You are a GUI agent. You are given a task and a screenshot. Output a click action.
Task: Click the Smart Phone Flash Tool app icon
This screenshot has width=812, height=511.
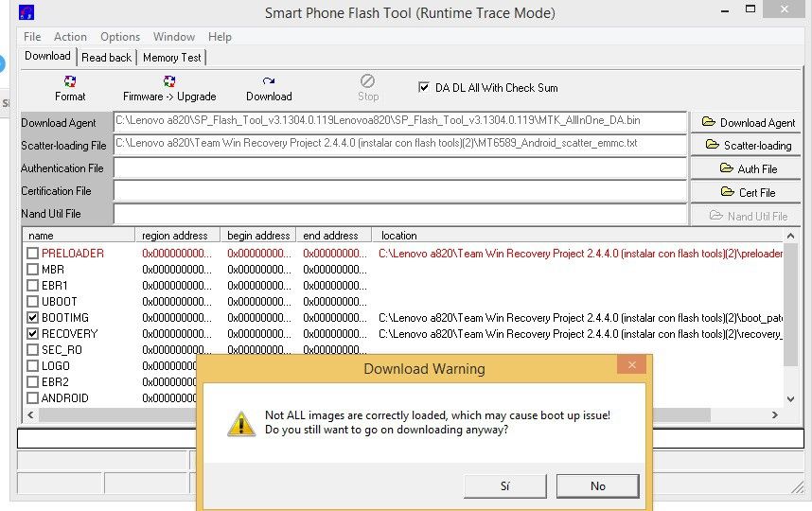[x=26, y=12]
